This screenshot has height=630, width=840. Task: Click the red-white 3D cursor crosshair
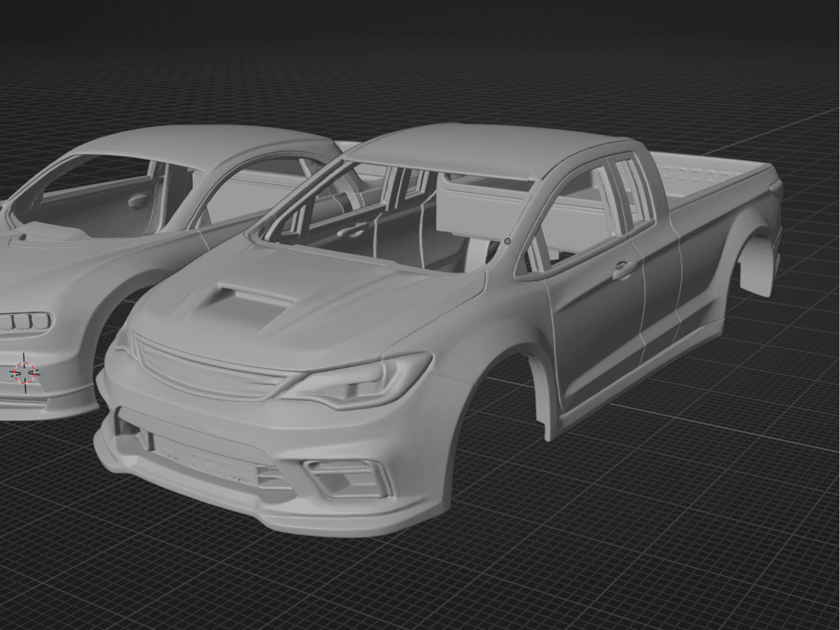pos(24,373)
